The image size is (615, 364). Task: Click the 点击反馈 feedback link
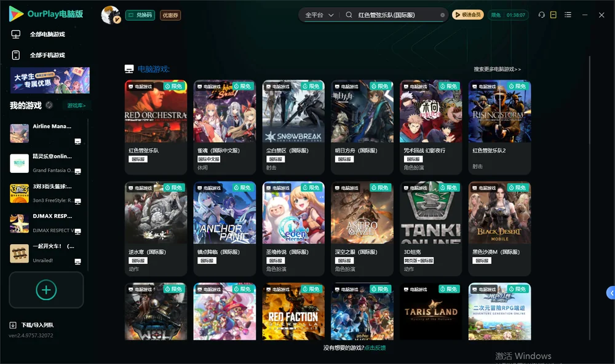tap(375, 347)
